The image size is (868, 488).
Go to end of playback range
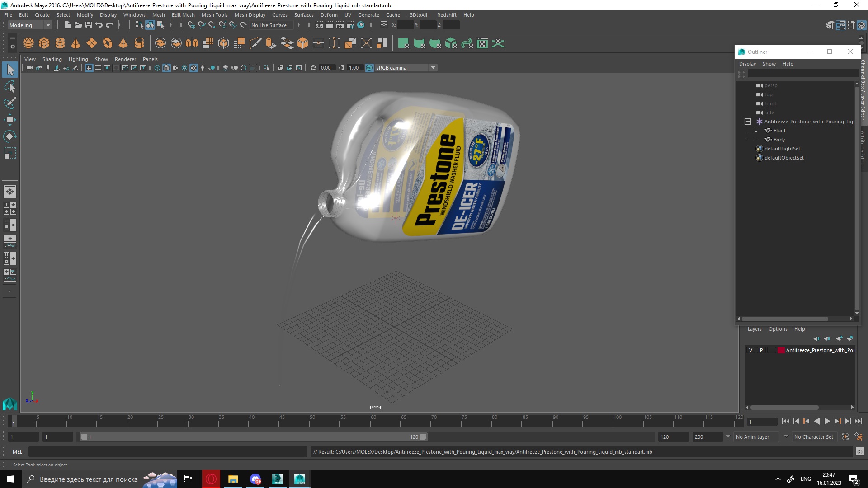pos(858,421)
